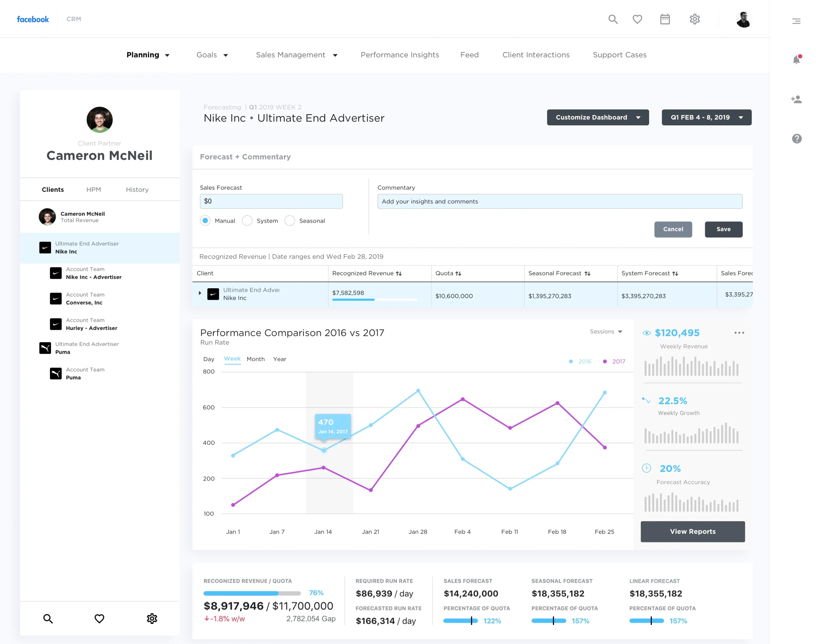Screen dimensions: 823x644
Task: Click three-dot menu beside Weekly Revenue
Action: [x=739, y=333]
